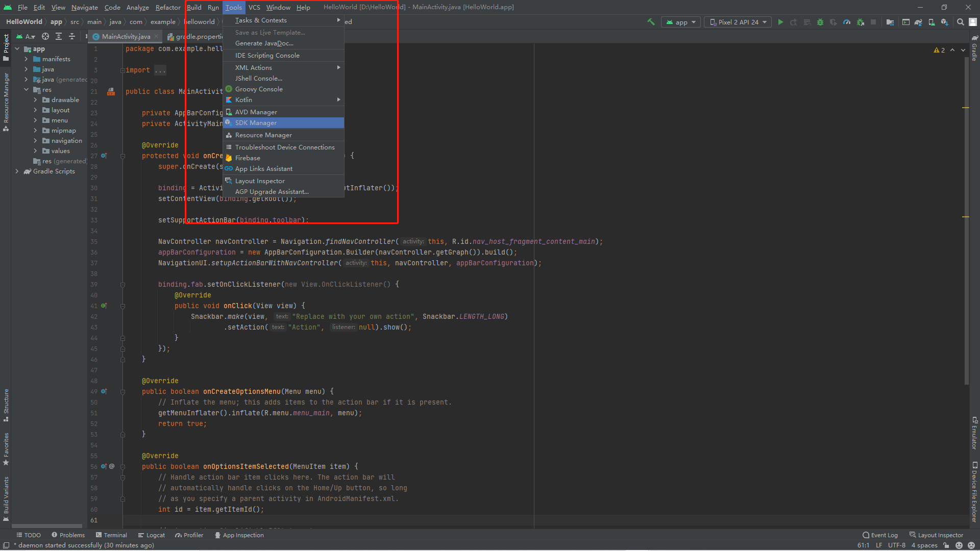Open Device File Explorer on the right sidebar
Screen dimensions: 980x551
pos(974,490)
